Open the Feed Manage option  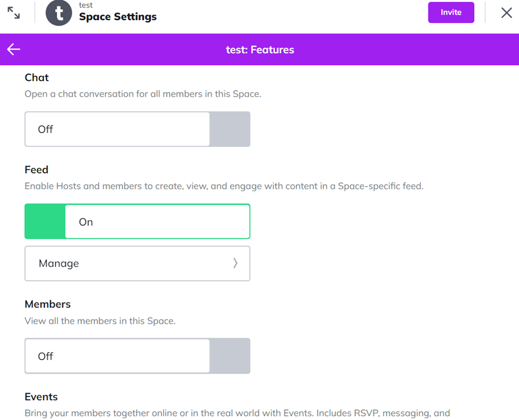[x=137, y=263]
